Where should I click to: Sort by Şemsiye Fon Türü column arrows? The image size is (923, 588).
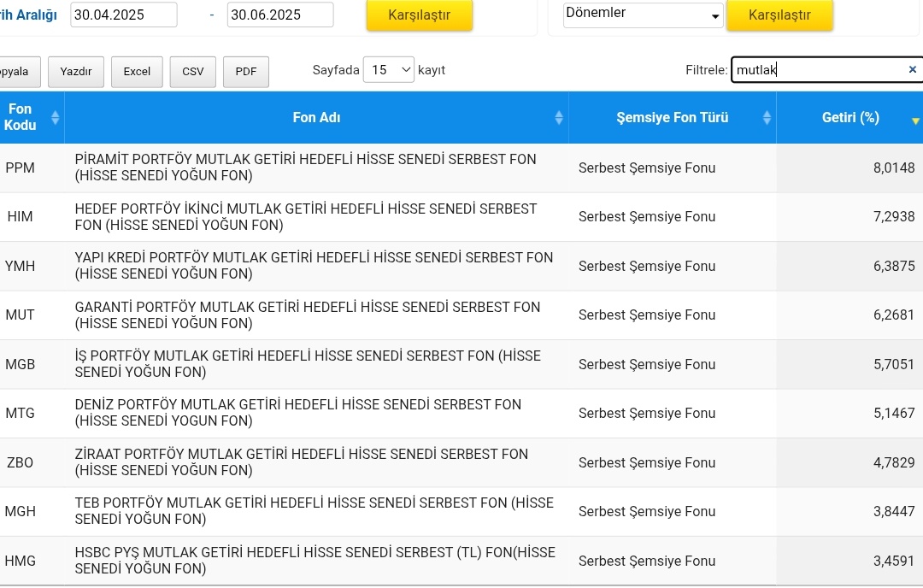767,118
